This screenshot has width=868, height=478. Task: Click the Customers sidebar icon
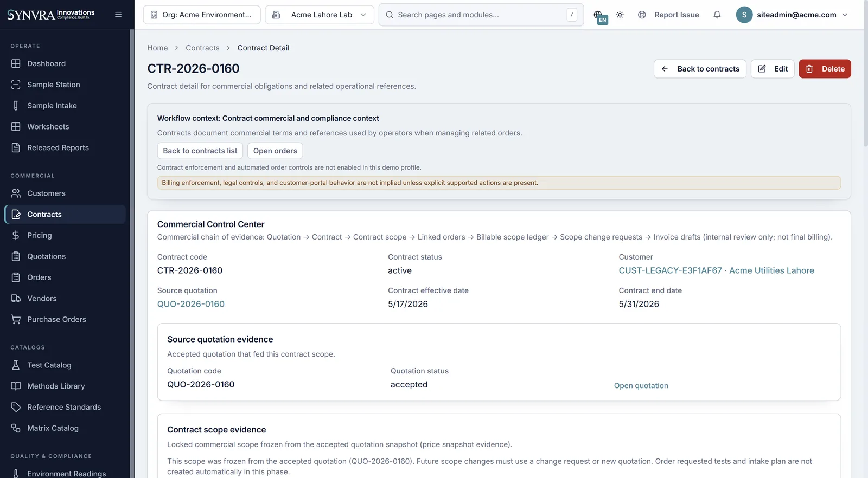pos(16,193)
